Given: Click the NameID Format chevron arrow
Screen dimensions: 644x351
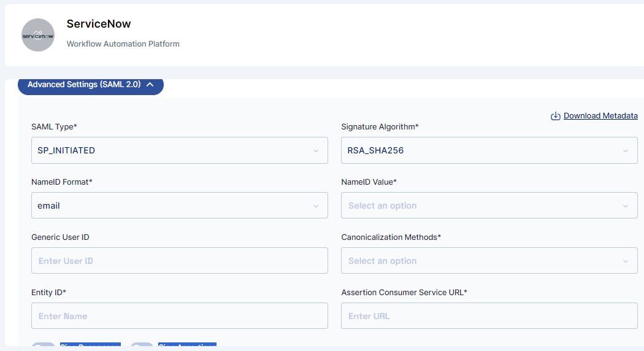Looking at the screenshot, I should click(315, 206).
